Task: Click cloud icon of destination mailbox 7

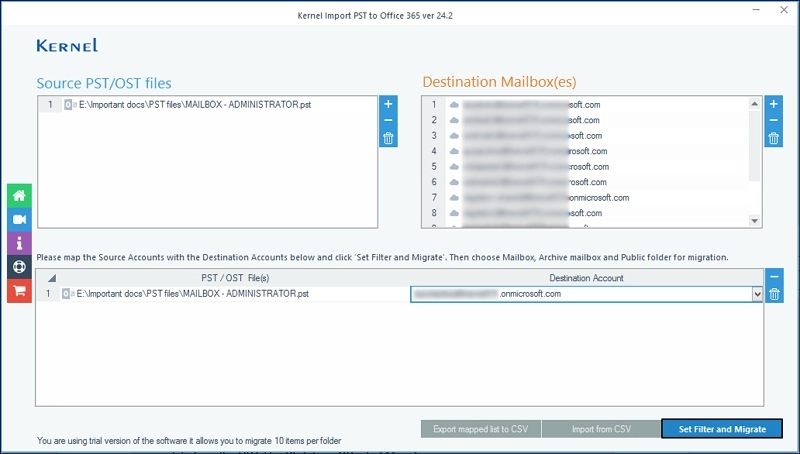Action: [x=454, y=197]
